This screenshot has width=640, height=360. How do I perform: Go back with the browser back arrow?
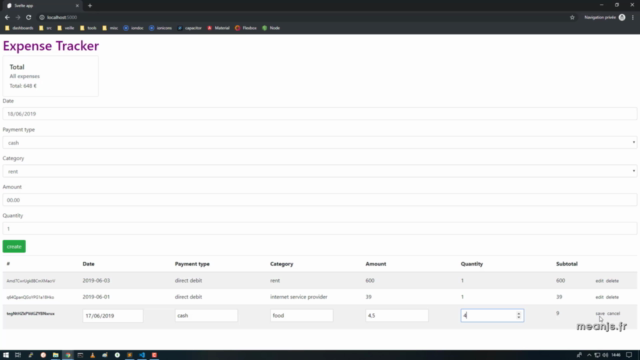coord(7,18)
